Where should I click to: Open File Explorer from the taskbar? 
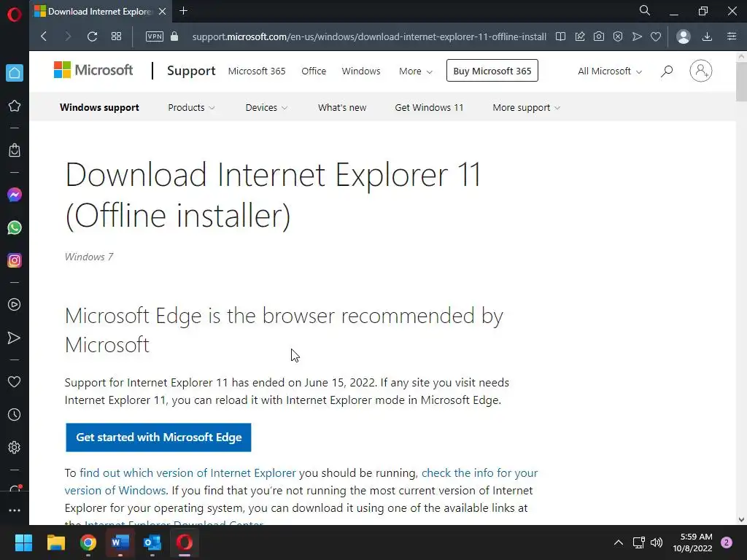tap(55, 542)
